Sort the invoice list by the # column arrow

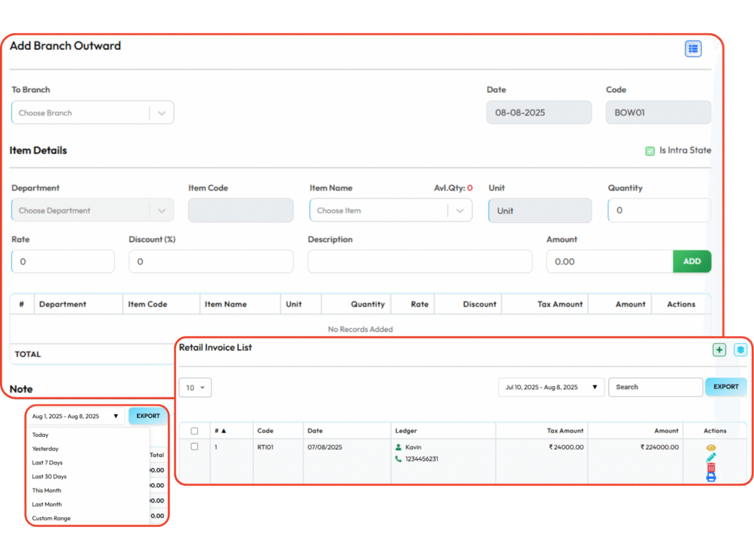tap(223, 430)
